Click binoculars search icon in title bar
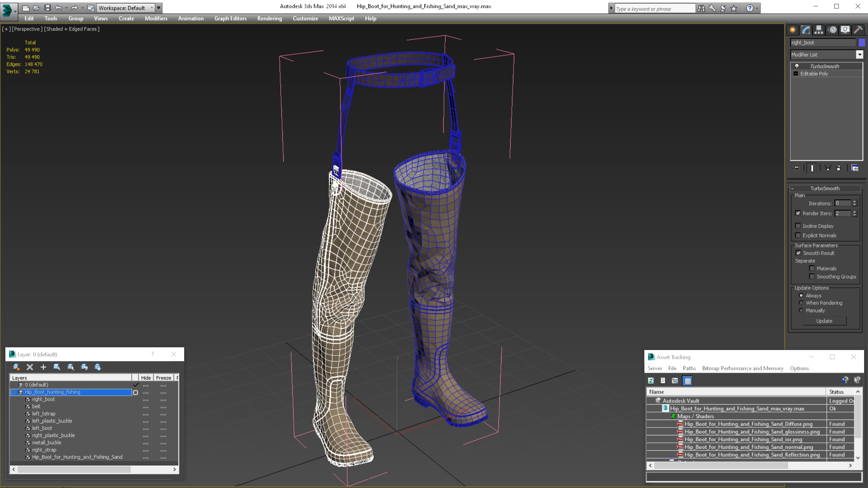 tap(701, 8)
